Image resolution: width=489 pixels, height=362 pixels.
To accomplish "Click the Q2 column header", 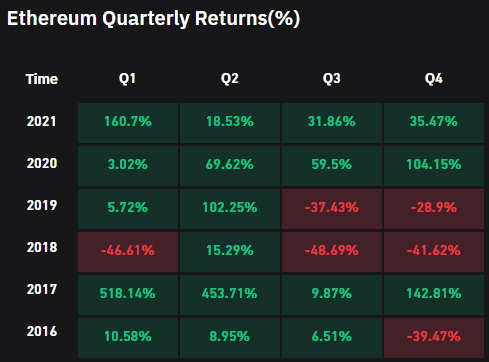I will point(230,79).
